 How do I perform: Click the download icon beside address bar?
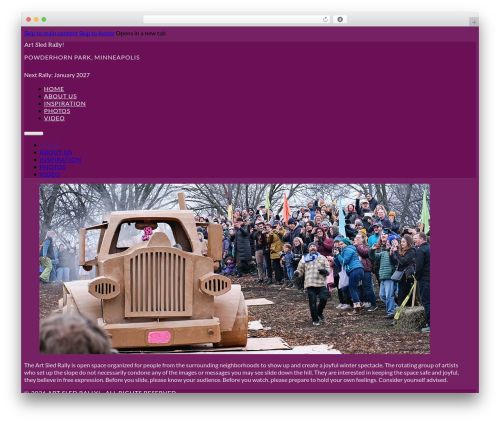[340, 20]
